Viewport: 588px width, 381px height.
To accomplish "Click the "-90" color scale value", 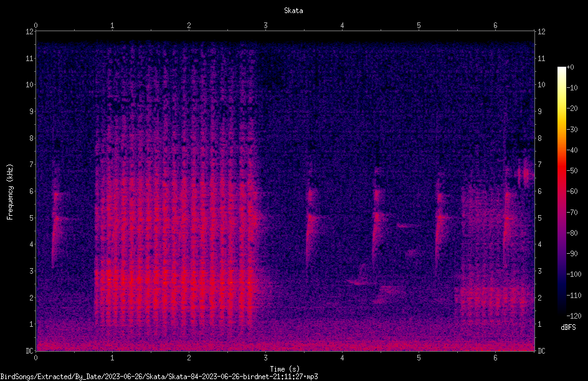I will click(572, 254).
